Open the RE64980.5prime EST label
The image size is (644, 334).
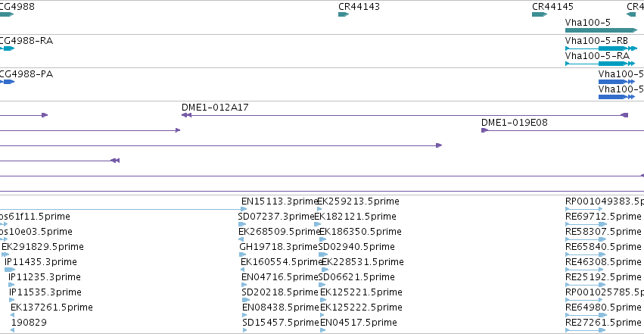click(603, 307)
